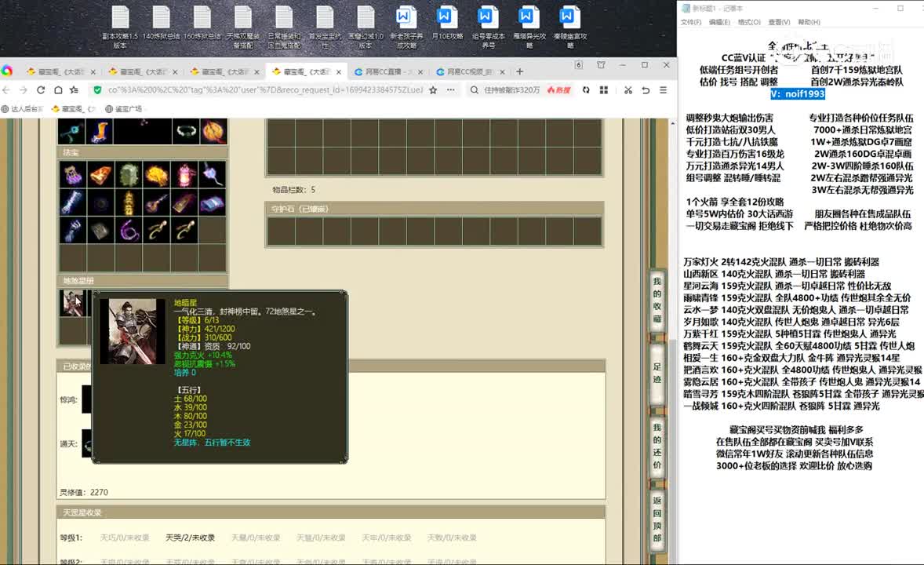924x565 pixels.
Task: Select the orange tablet treasure icon
Action: click(x=100, y=174)
